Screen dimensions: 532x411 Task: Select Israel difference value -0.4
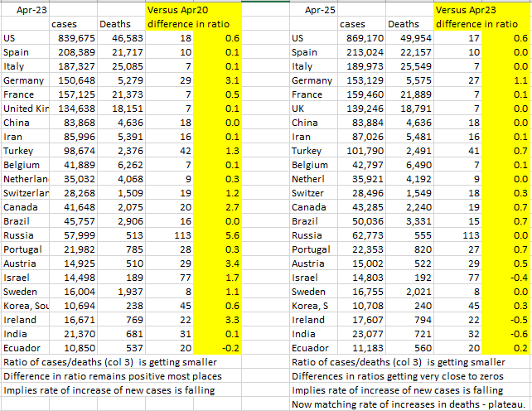(505, 278)
